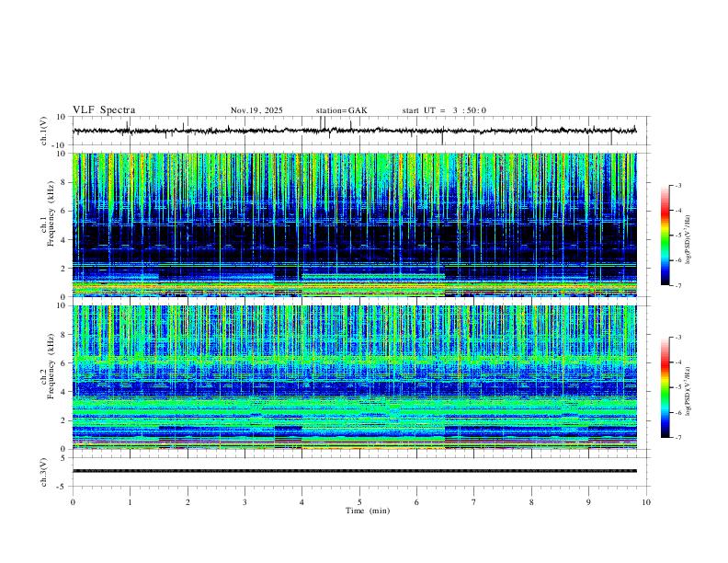Click the ch.2 PSD color scale bar

665,387
